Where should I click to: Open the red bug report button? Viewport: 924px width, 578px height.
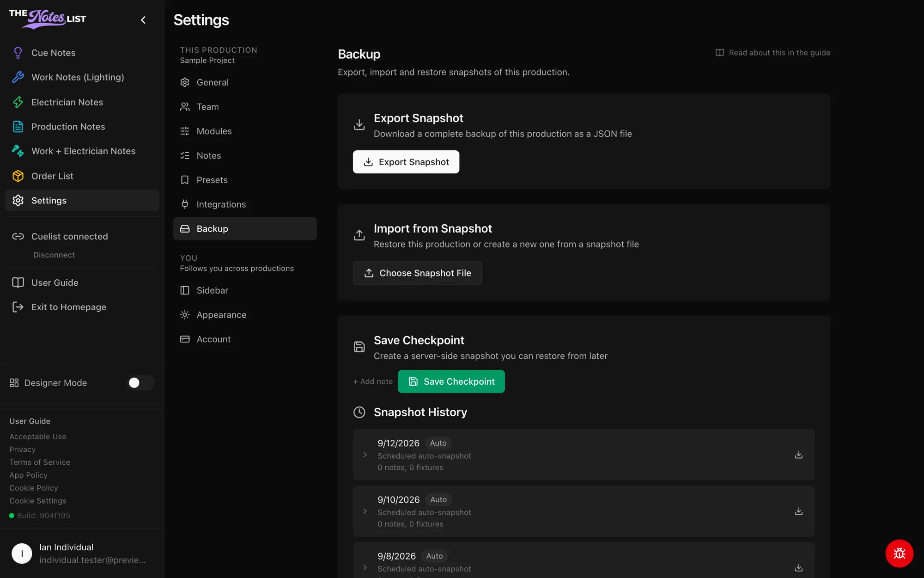pyautogui.click(x=899, y=553)
